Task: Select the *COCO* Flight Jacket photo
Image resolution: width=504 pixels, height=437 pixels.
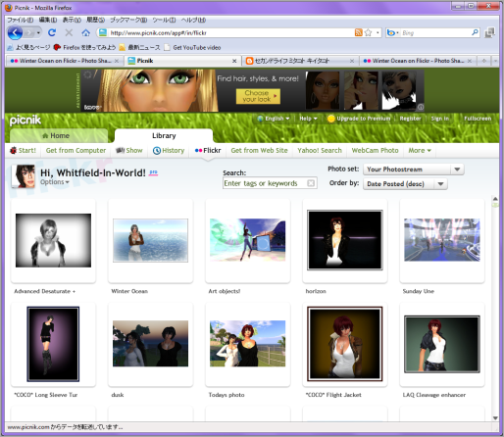Action: click(345, 344)
